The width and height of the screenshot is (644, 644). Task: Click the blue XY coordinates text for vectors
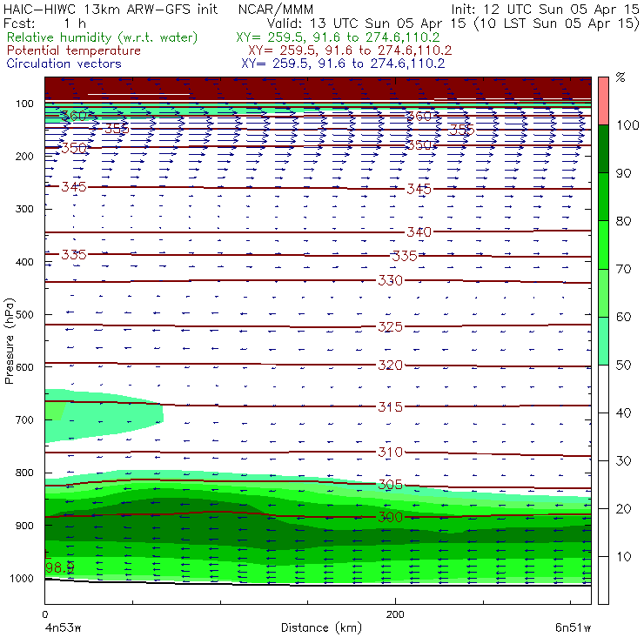(344, 64)
